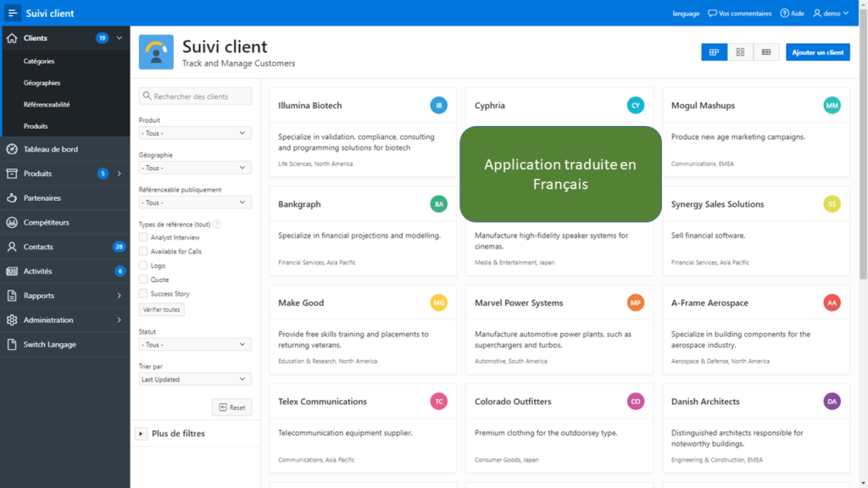
Task: Click the Rechercher des clients search field
Action: click(195, 97)
